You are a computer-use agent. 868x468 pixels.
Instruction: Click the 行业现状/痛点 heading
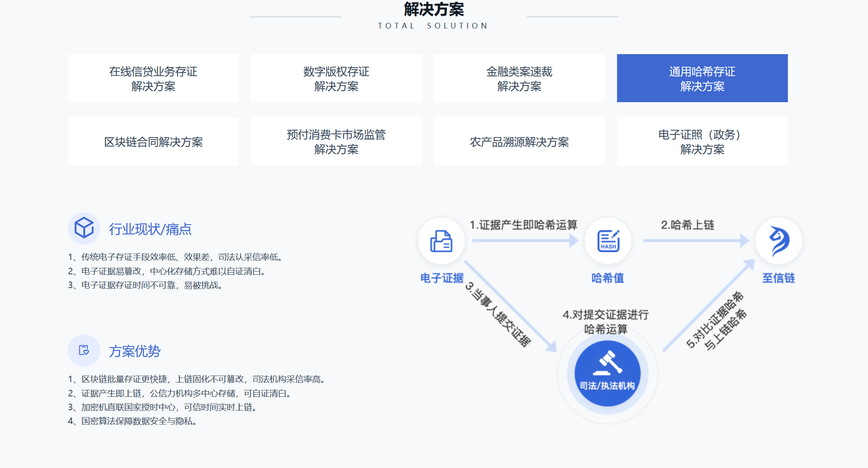pos(150,229)
